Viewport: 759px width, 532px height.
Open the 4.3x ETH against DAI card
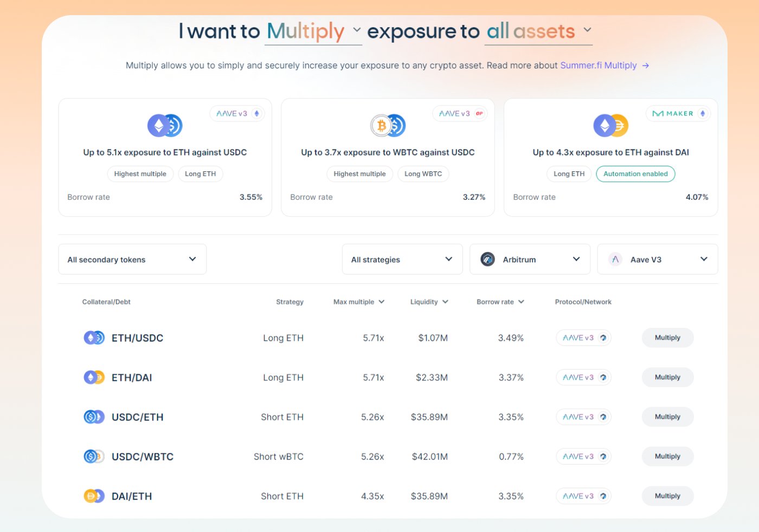[x=611, y=158]
